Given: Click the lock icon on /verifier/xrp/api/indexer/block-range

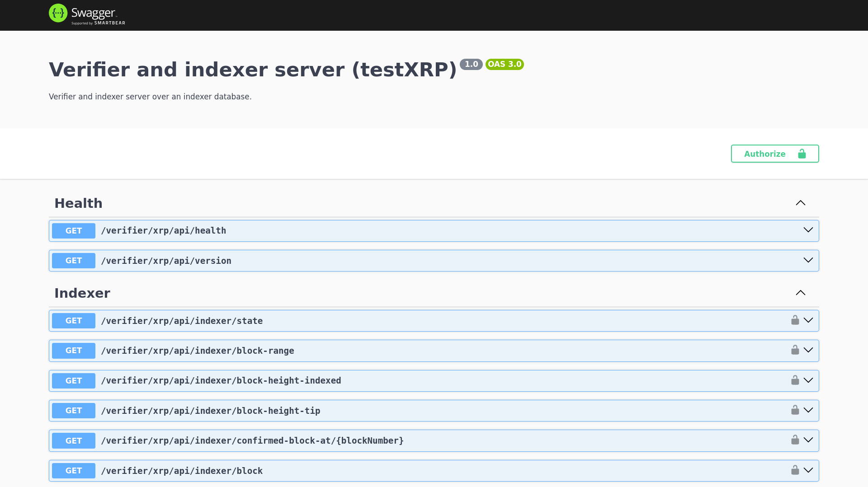Looking at the screenshot, I should click(795, 350).
